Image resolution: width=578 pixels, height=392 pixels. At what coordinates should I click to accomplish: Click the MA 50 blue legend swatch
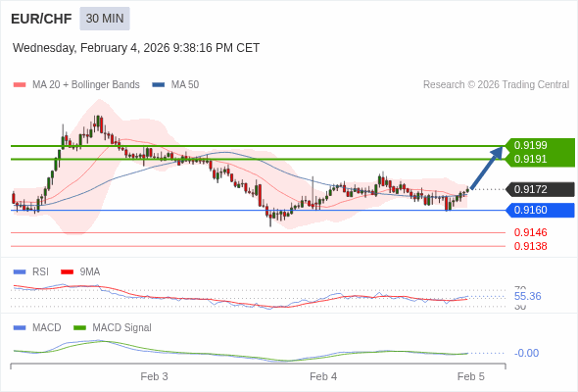point(159,85)
